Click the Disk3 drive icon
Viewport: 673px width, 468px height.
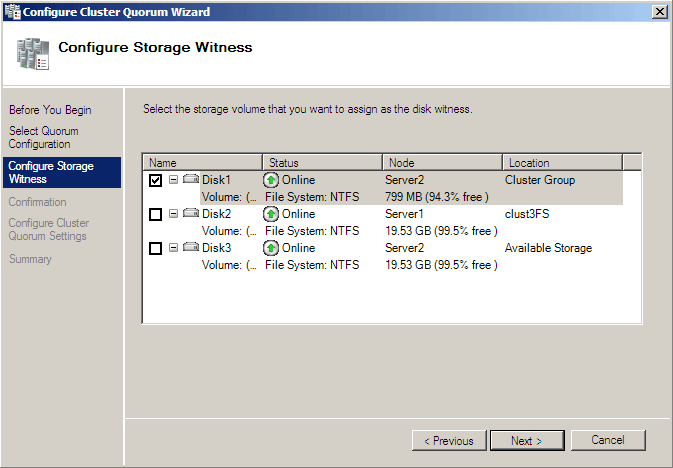(x=191, y=247)
